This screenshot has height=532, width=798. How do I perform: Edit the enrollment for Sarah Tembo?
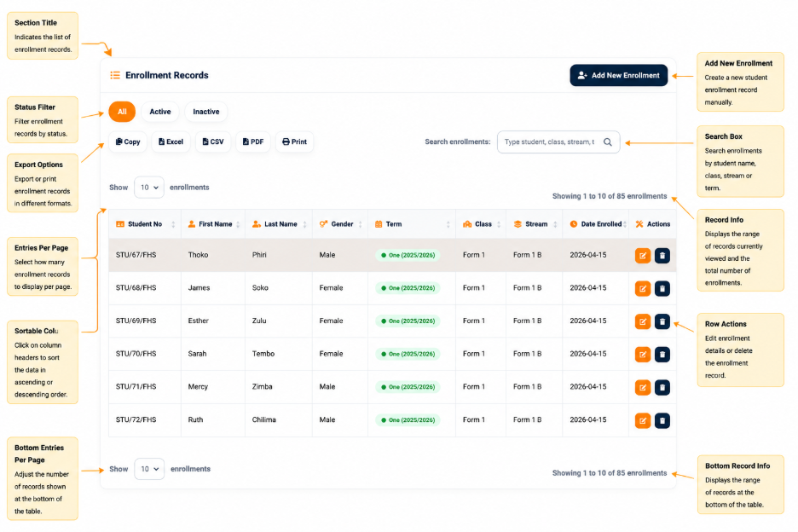(x=643, y=355)
